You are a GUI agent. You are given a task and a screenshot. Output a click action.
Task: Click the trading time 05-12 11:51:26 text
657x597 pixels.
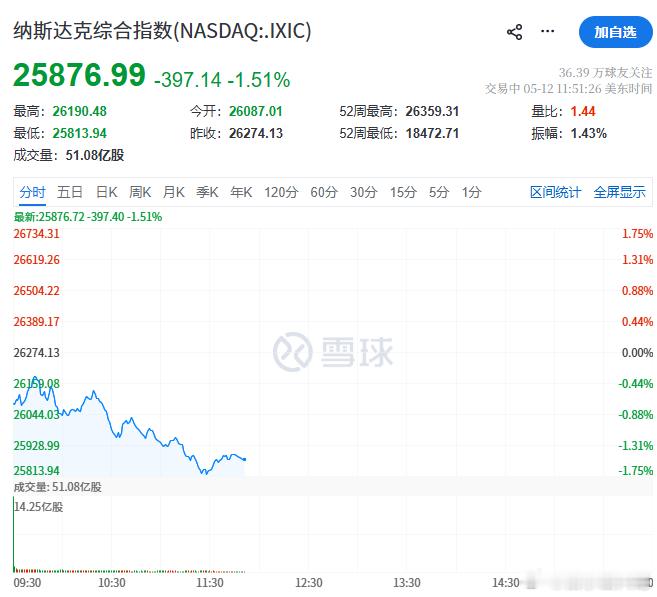[562, 89]
